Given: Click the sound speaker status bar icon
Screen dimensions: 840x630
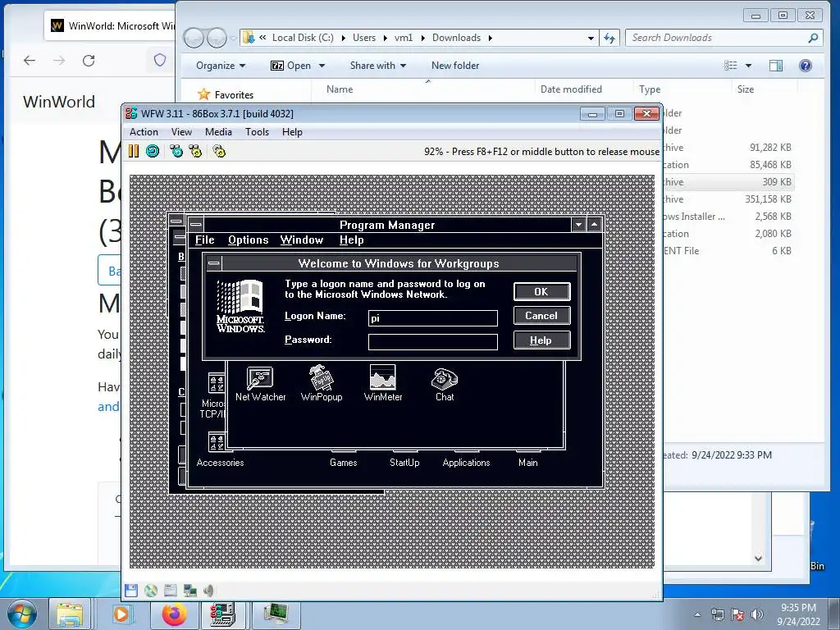Looking at the screenshot, I should [x=209, y=591].
